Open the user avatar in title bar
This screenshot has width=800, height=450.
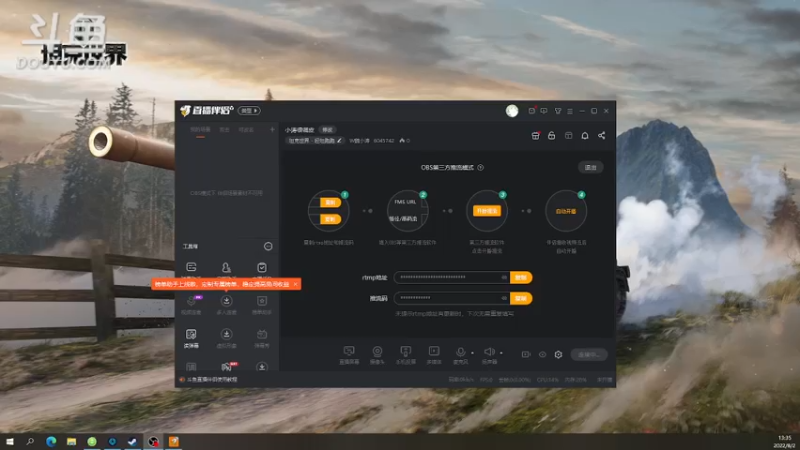coord(512,111)
